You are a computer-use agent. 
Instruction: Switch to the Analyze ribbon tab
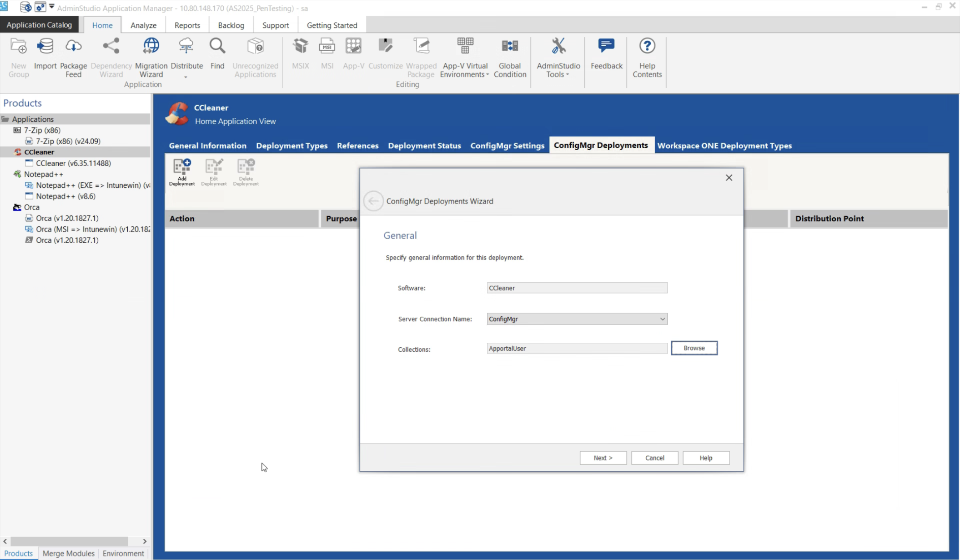[x=143, y=25]
